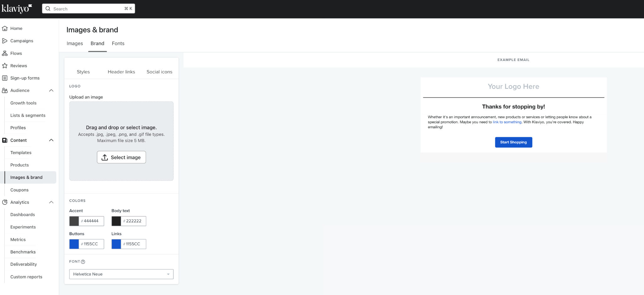Open the Links color swatch
Screen dimensions: 644x295
116,244
